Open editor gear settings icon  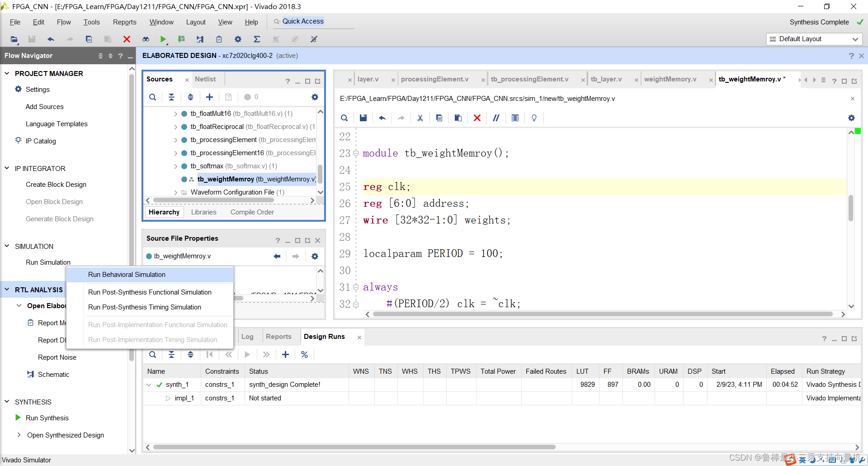(851, 118)
